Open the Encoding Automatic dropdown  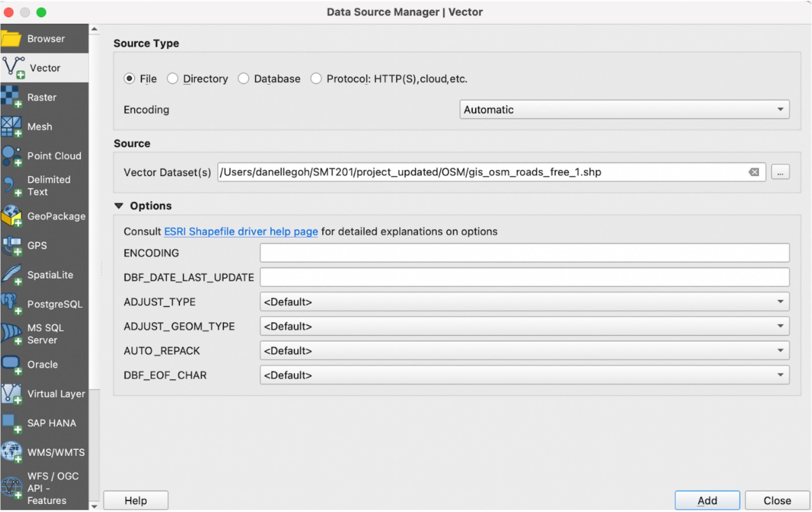(x=624, y=110)
